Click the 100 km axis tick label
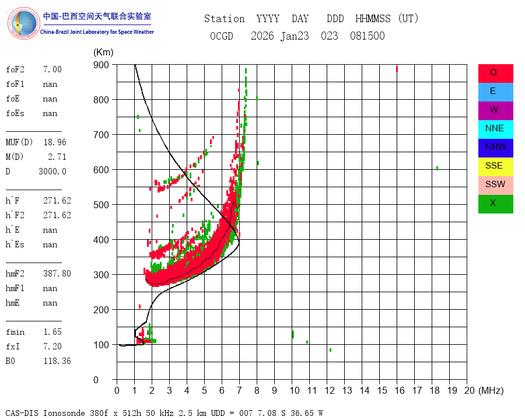 (x=101, y=345)
